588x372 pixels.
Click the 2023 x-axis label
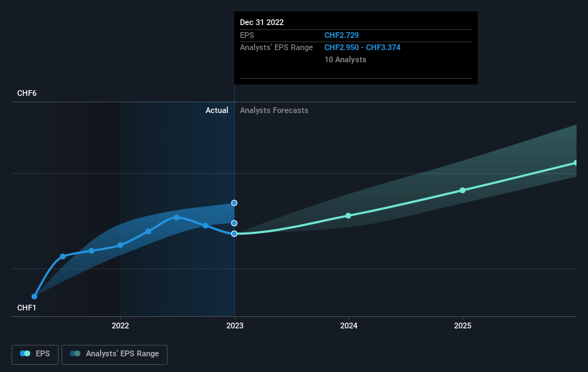tap(235, 325)
